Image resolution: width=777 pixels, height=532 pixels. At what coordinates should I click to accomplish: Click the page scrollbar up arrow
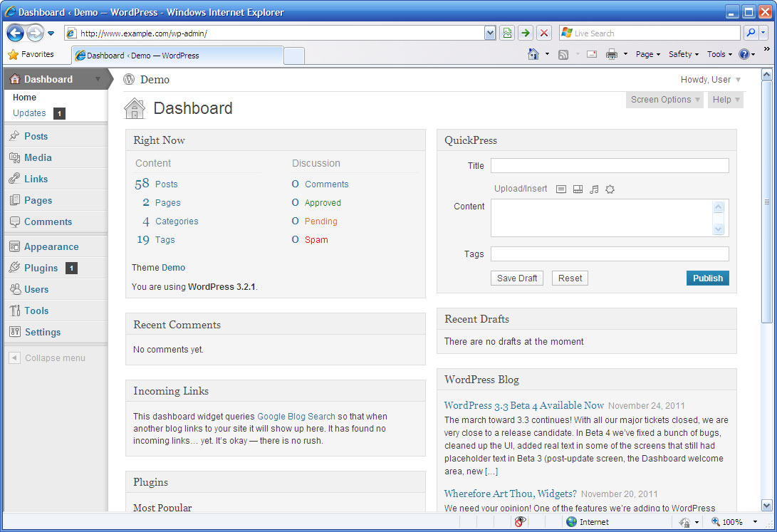pyautogui.click(x=766, y=75)
